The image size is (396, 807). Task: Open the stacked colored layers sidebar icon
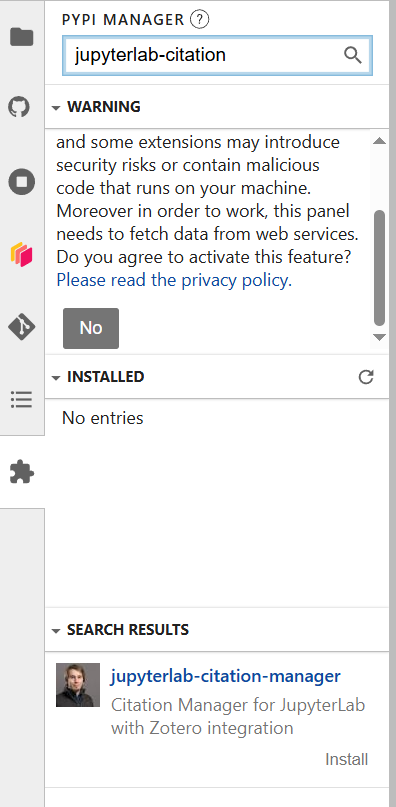[x=22, y=254]
